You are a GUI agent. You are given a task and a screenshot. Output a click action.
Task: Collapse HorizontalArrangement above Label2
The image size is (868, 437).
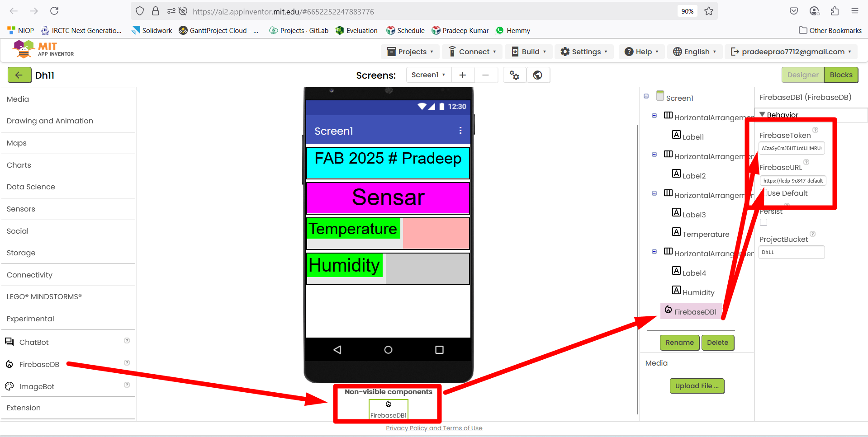tap(654, 154)
